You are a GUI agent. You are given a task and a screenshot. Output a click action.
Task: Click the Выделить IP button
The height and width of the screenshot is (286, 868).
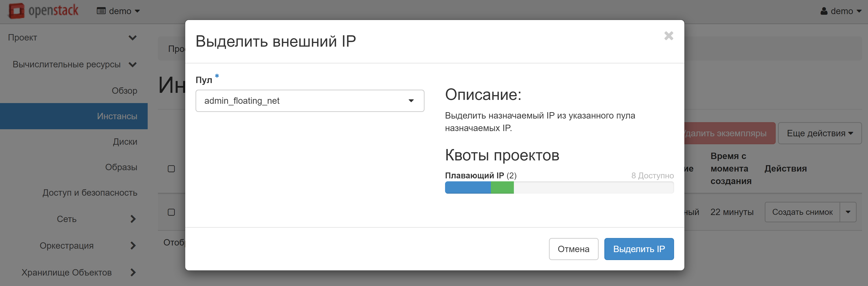639,249
